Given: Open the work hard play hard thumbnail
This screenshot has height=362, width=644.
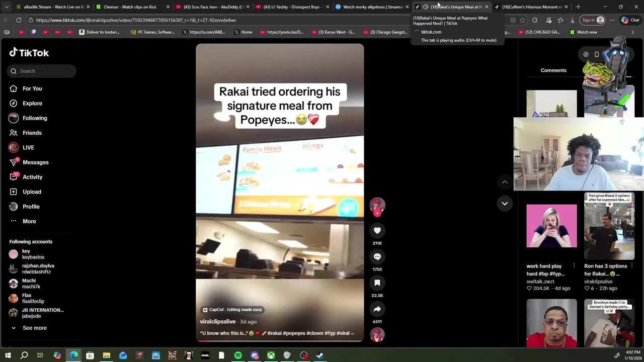Looking at the screenshot, I should (551, 226).
